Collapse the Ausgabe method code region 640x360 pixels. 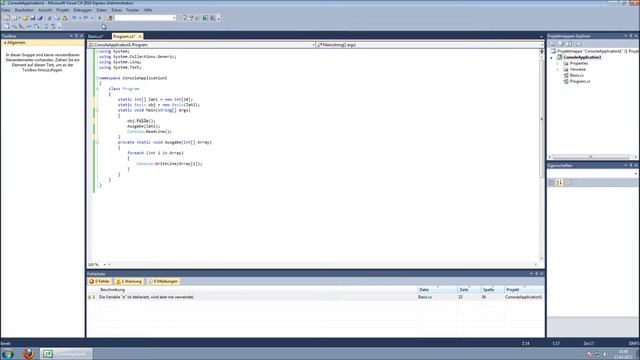(98, 142)
